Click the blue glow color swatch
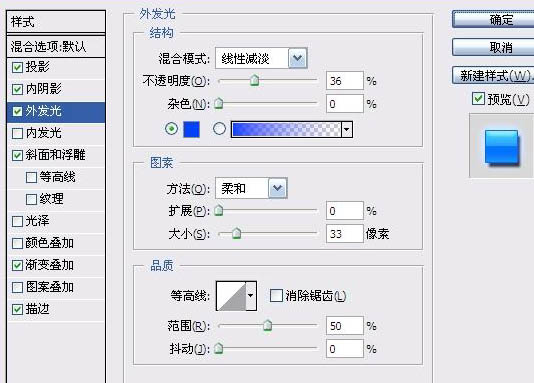Viewport: 534px width, 383px height. click(191, 129)
